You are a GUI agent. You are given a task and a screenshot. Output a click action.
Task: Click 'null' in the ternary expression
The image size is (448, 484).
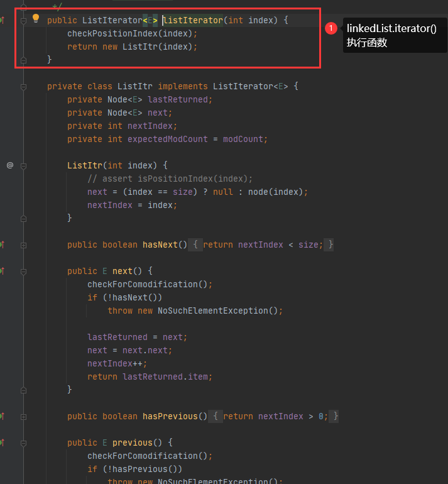tap(223, 192)
